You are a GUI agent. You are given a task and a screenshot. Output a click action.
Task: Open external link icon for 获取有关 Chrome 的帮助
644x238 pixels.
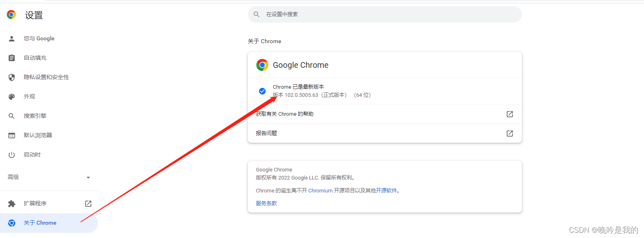coord(510,114)
